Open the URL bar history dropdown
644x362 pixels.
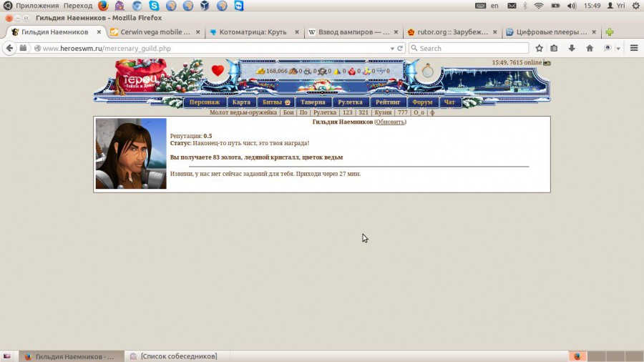tap(392, 49)
